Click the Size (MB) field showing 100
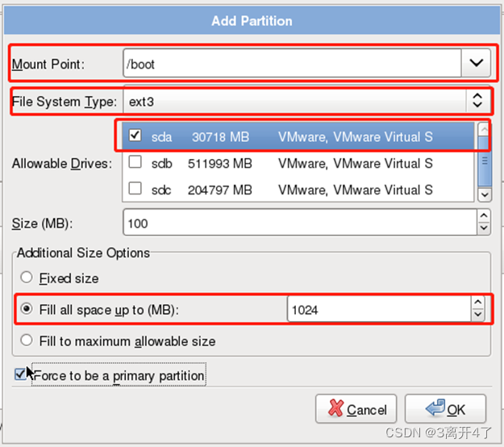This screenshot has width=504, height=447. coord(300,223)
